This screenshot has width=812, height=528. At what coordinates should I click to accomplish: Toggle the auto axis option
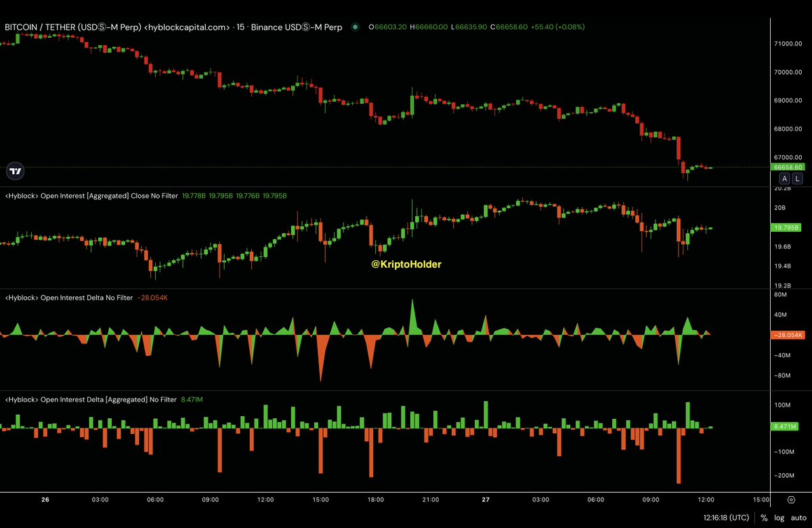point(798,518)
